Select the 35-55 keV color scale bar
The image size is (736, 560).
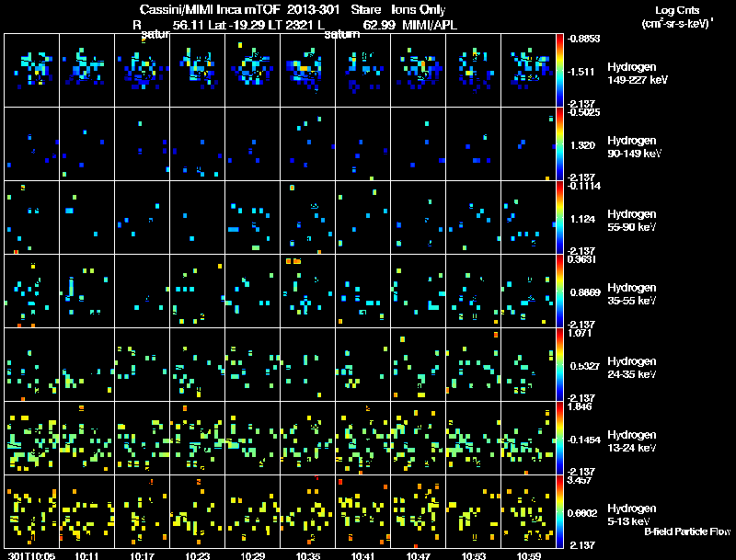[560, 291]
